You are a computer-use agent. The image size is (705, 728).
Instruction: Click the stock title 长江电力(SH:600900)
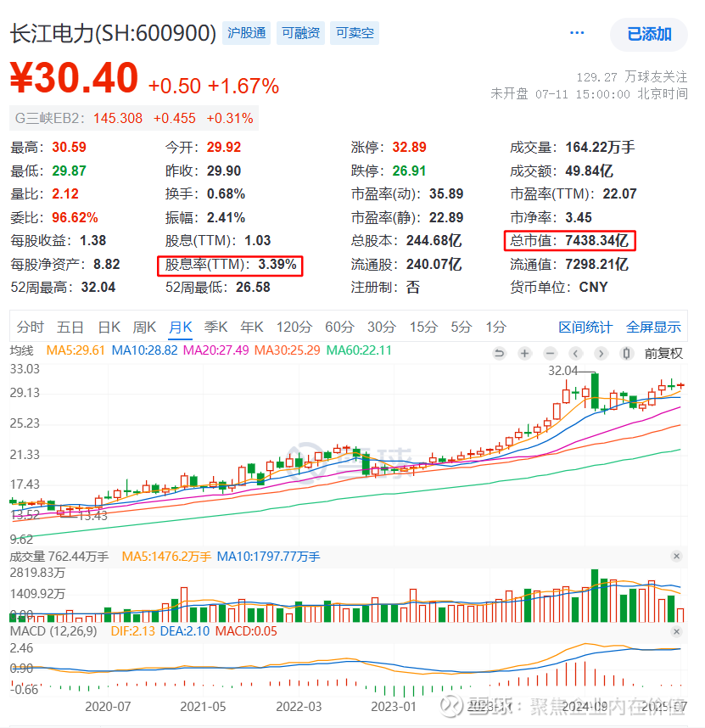coord(113,33)
